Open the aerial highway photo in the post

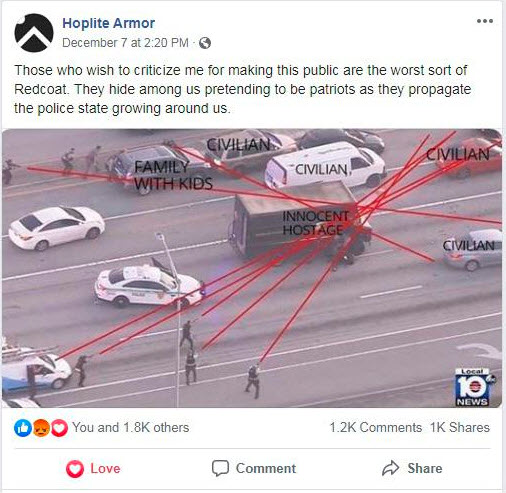[x=252, y=268]
